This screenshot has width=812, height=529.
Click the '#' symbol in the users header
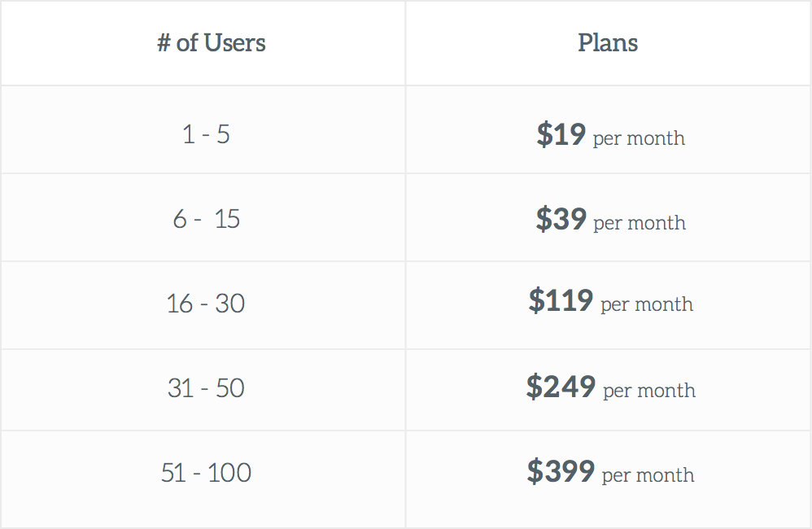[x=164, y=43]
